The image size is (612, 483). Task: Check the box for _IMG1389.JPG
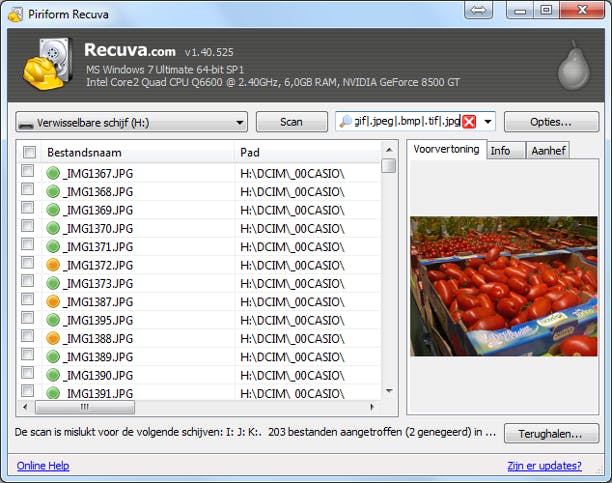[x=27, y=354]
